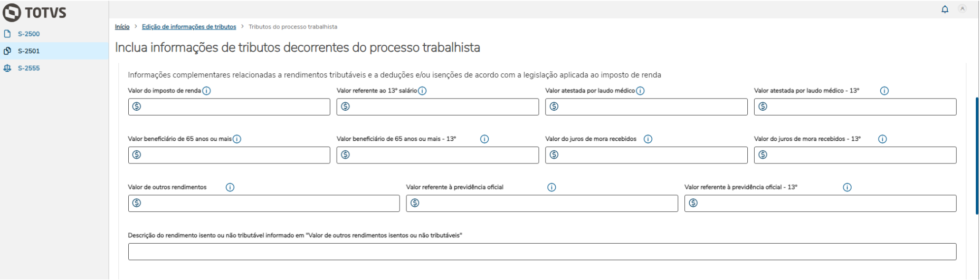Viewport: 980px width, 280px height.
Task: Click info icon beside Valor do imposto de renda
Action: click(x=206, y=91)
